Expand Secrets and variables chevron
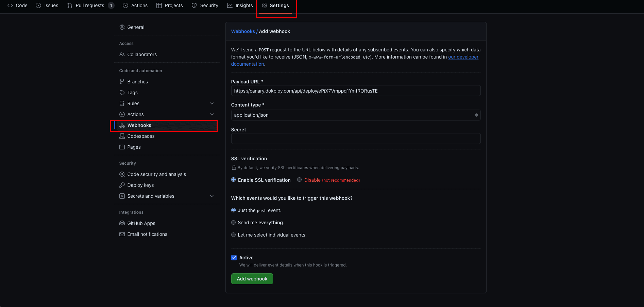Screen dimensions: 644x307 point(212,196)
